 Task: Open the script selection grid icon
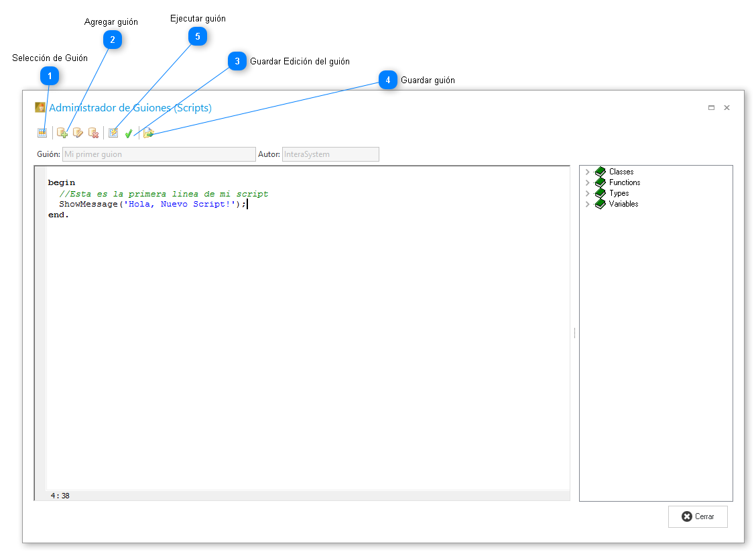click(42, 133)
